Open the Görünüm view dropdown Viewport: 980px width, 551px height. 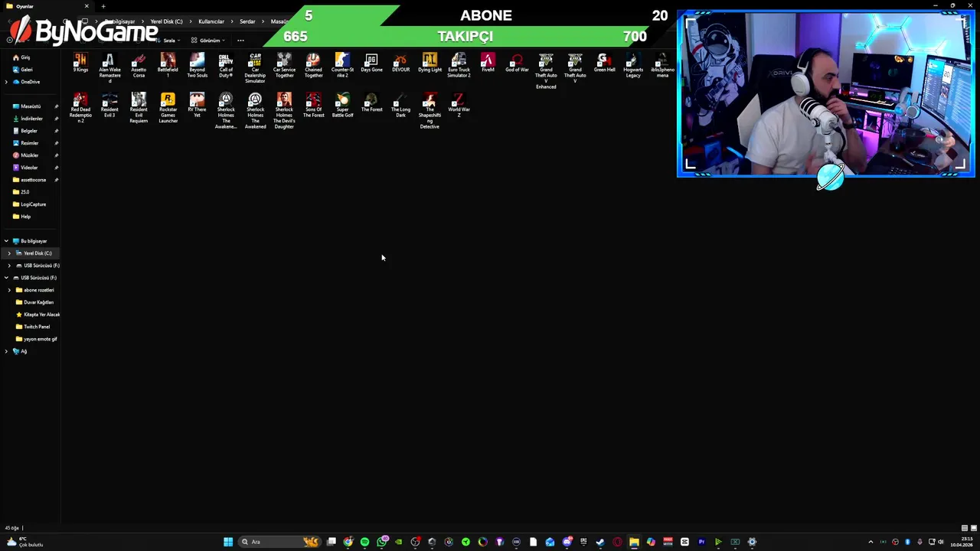pos(207,41)
